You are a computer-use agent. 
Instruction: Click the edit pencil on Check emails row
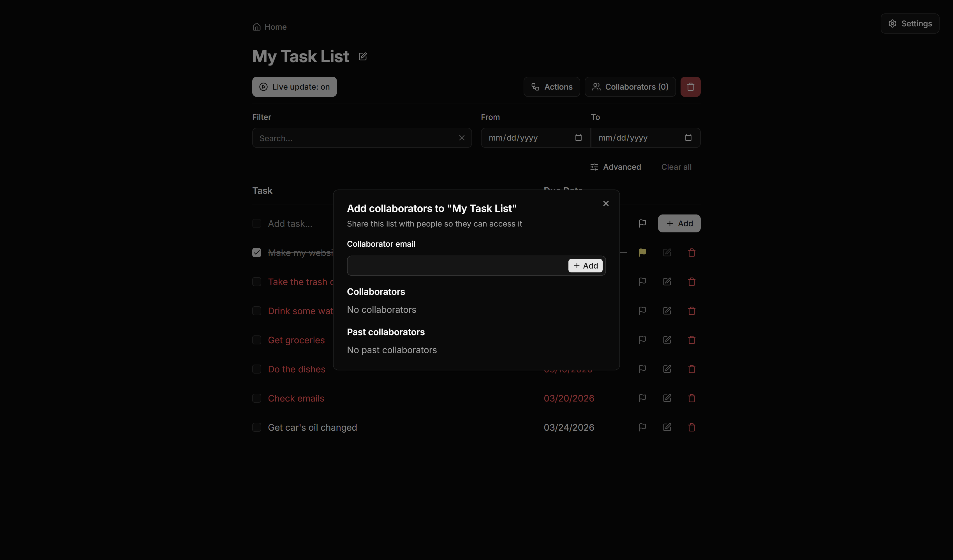667,398
